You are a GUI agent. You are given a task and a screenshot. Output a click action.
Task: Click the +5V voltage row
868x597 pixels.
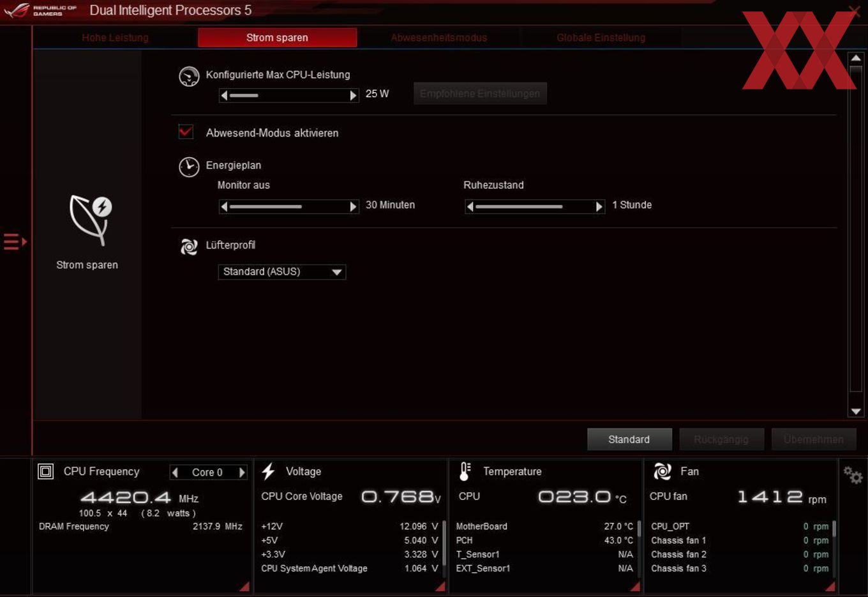350,540
